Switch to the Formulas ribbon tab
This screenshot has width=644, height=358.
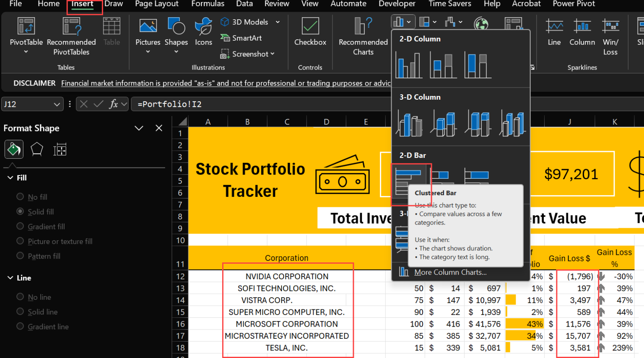point(208,4)
